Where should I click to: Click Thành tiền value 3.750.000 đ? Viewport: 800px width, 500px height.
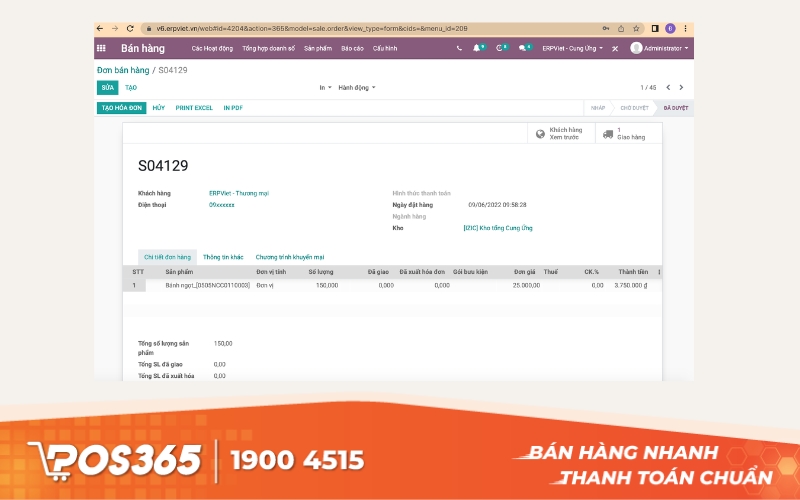pyautogui.click(x=631, y=286)
